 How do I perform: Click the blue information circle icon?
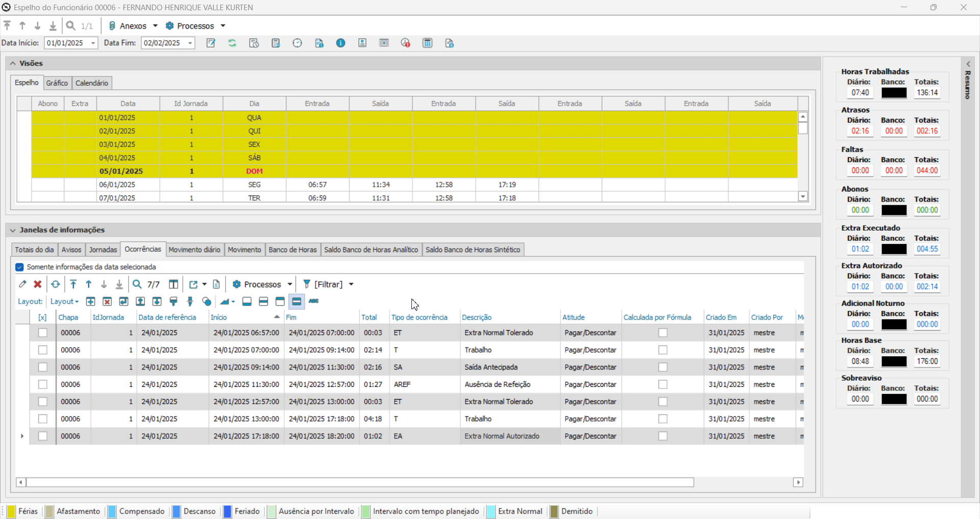[341, 43]
